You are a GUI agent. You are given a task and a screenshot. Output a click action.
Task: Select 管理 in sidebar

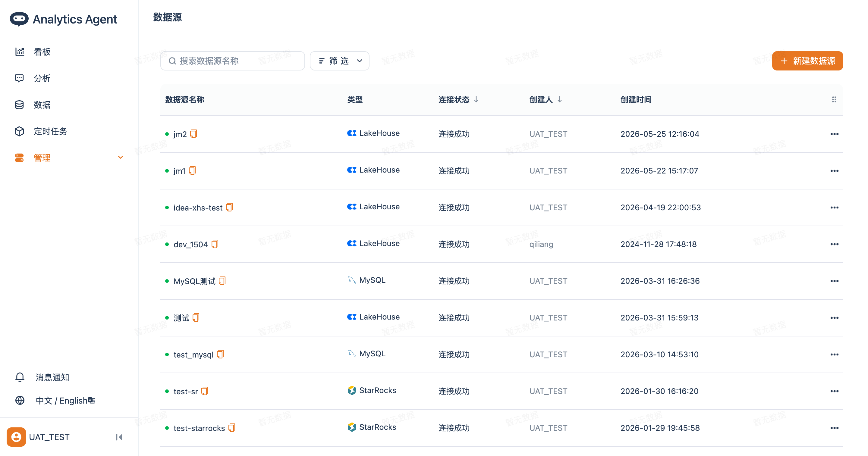tap(42, 158)
